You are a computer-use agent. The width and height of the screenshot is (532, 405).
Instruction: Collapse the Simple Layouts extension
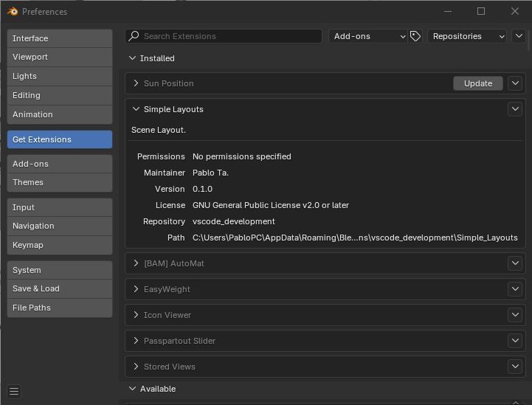tap(136, 109)
